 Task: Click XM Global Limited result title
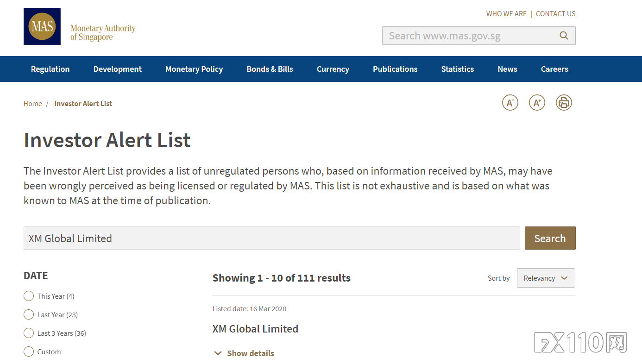(255, 329)
